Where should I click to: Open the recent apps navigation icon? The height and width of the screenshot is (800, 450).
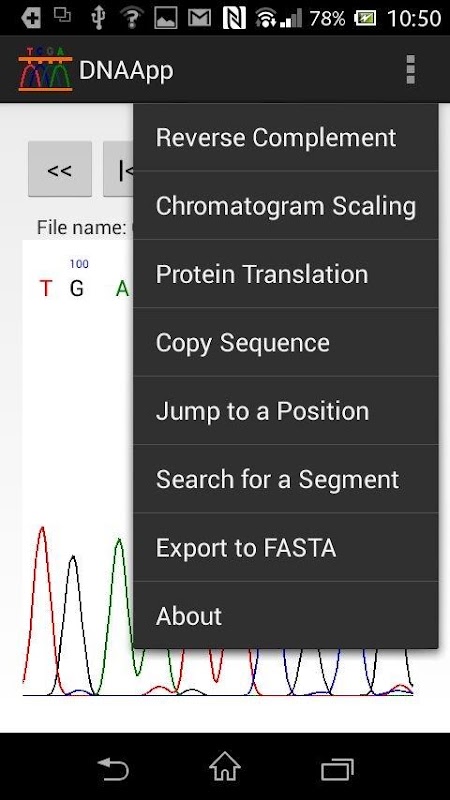[x=337, y=768]
